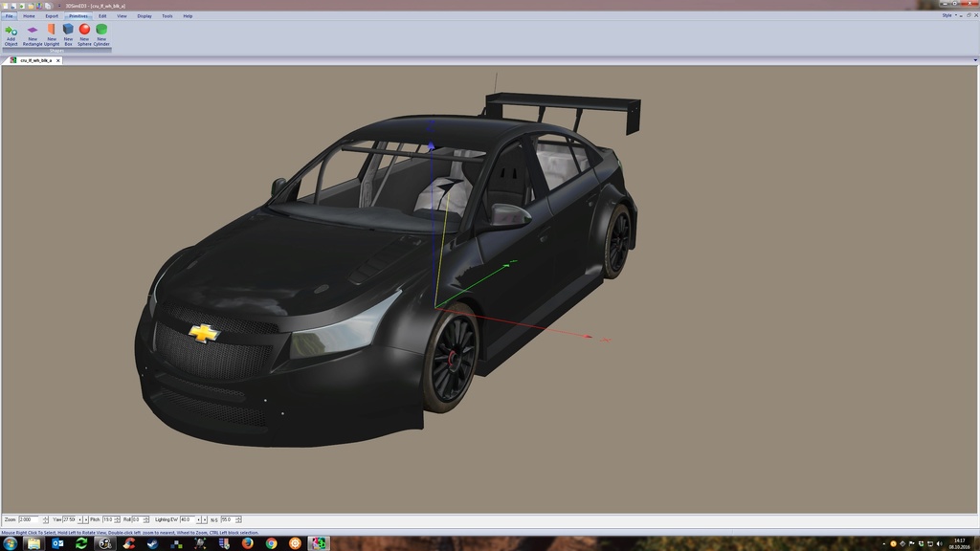Click the Zoom value field
980x551 pixels.
pos(30,519)
